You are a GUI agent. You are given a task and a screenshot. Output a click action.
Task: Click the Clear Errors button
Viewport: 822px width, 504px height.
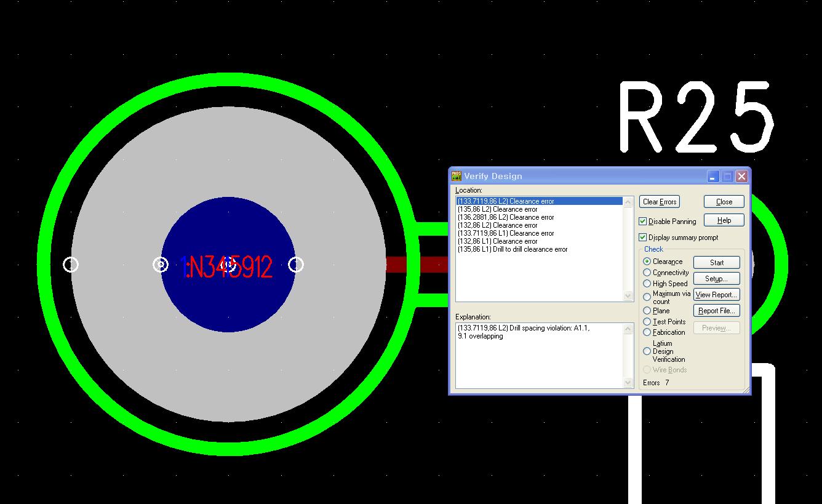(x=659, y=202)
